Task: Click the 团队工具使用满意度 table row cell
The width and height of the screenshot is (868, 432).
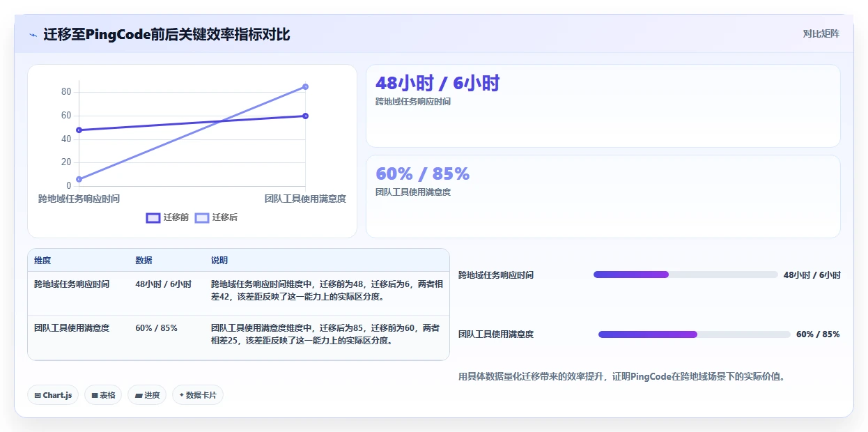Action: [72, 327]
